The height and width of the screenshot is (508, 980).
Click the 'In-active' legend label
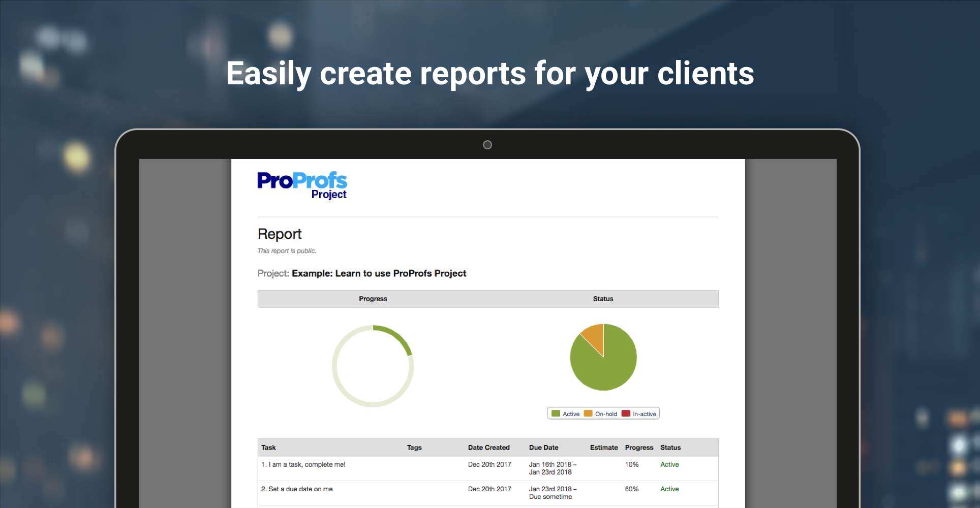pyautogui.click(x=645, y=414)
